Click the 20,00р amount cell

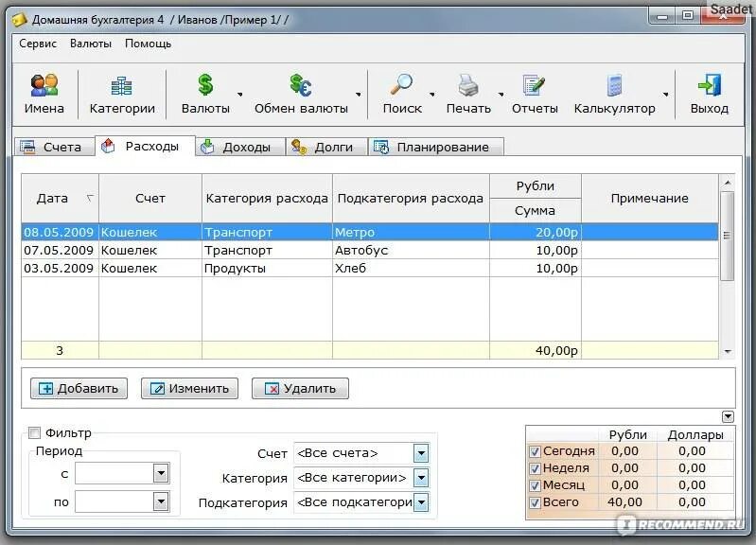click(x=536, y=232)
